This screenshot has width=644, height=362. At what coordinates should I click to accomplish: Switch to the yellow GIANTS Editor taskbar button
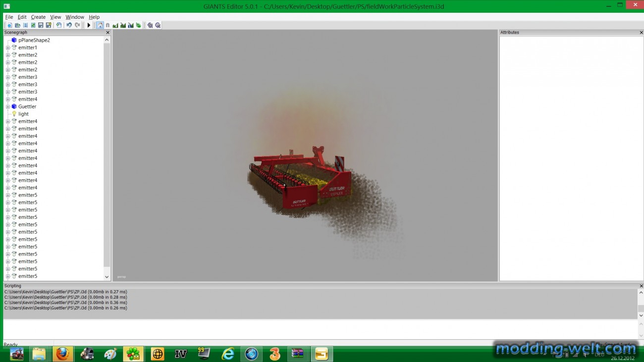coord(322,354)
